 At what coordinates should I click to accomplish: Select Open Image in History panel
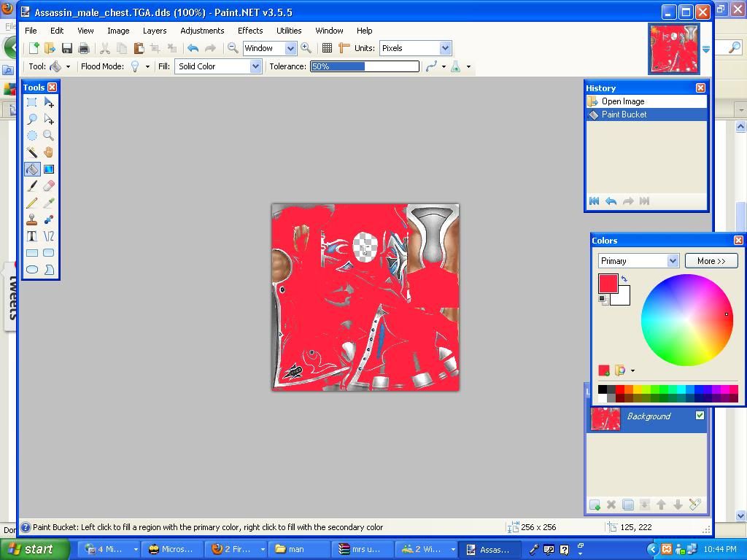point(622,101)
